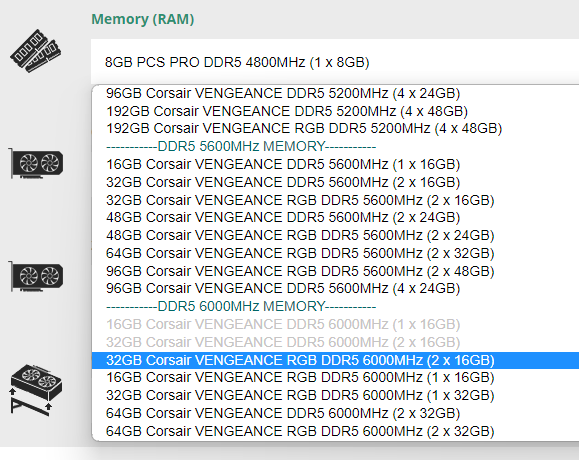579x460 pixels.
Task: Pick 96GB VENGEANCE RGB 5600MHz (2 x 48GB)
Action: pos(335,271)
